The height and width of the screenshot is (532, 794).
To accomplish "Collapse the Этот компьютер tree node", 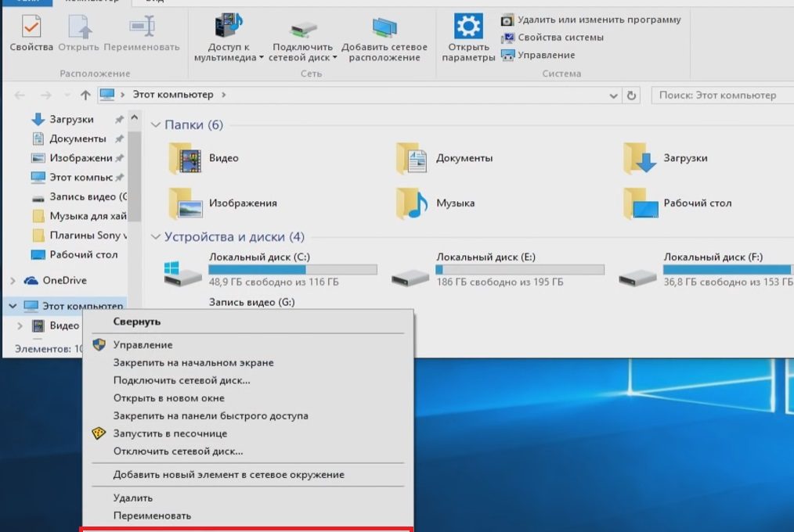I will pos(13,306).
